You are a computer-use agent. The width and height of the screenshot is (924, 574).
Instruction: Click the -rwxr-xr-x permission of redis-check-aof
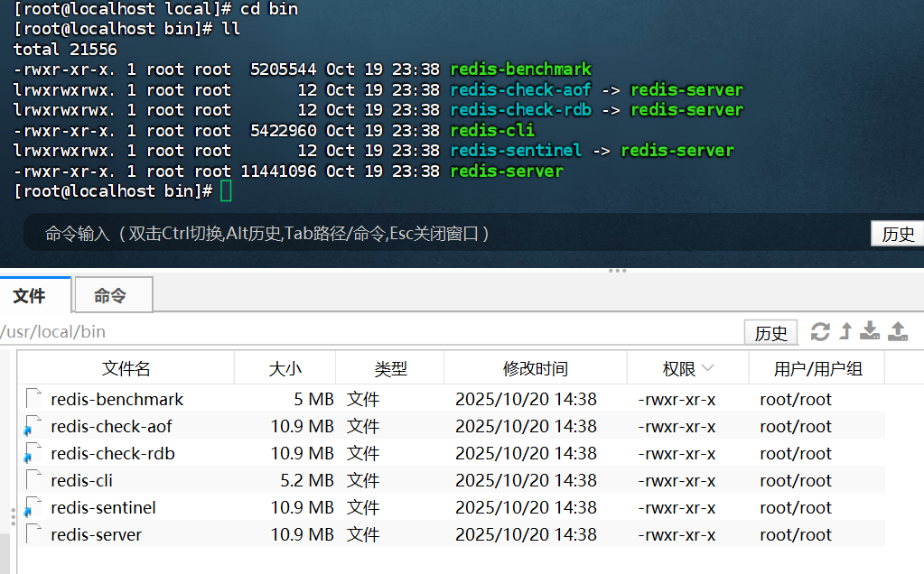677,426
